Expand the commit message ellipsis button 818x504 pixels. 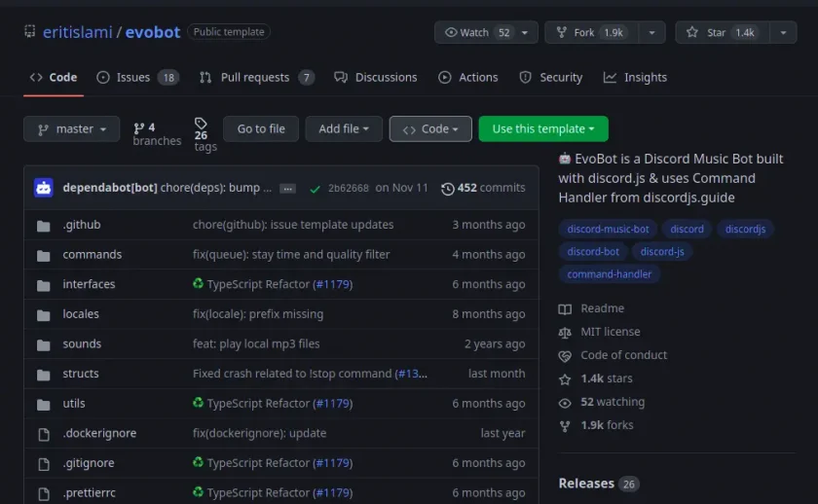click(287, 189)
